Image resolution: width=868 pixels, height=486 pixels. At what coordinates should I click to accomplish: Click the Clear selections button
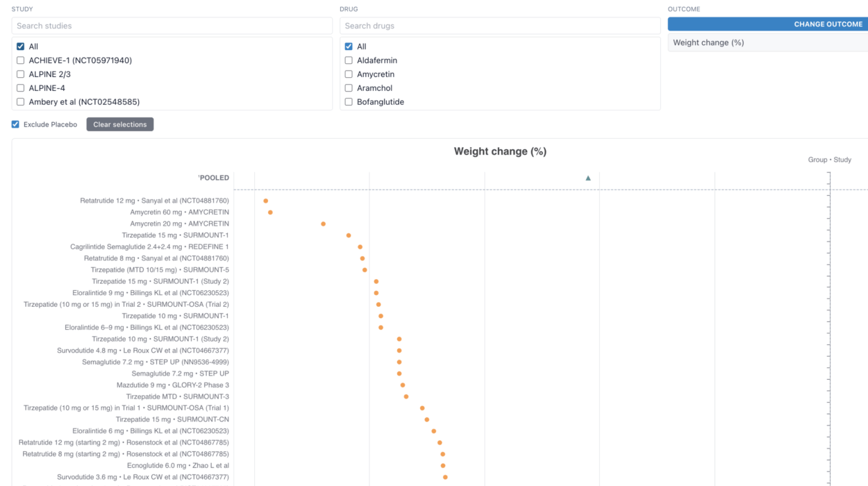(x=120, y=124)
